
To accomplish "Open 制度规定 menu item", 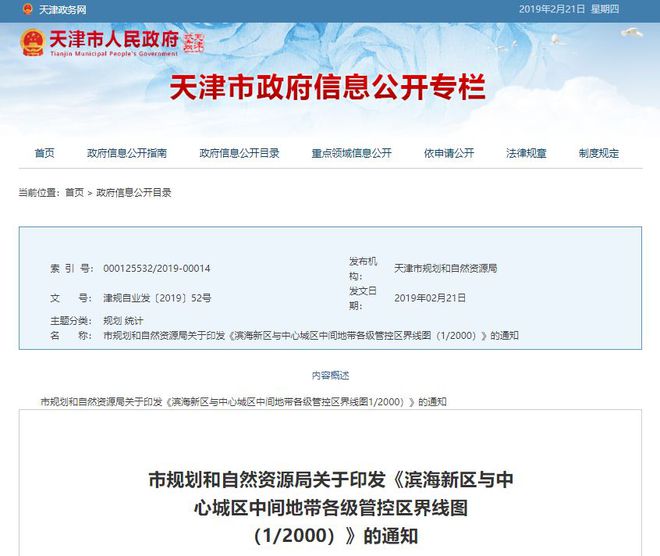I will [599, 153].
